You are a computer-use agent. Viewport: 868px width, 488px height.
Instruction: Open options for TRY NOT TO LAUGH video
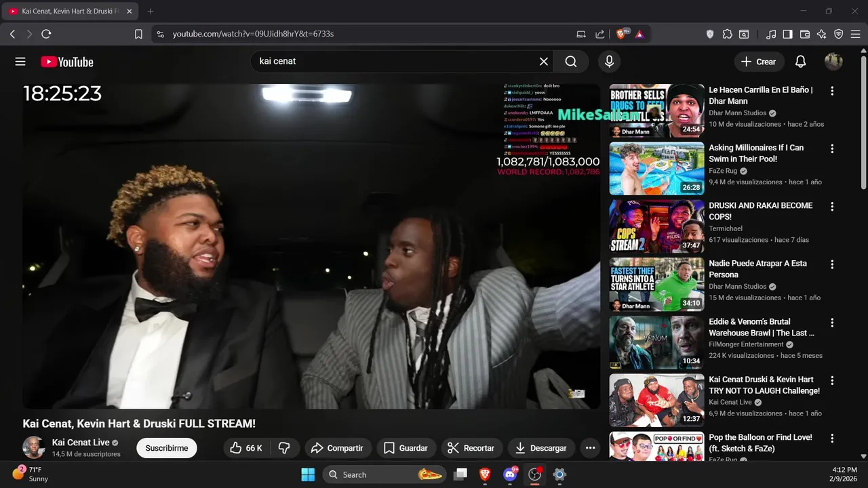832,380
